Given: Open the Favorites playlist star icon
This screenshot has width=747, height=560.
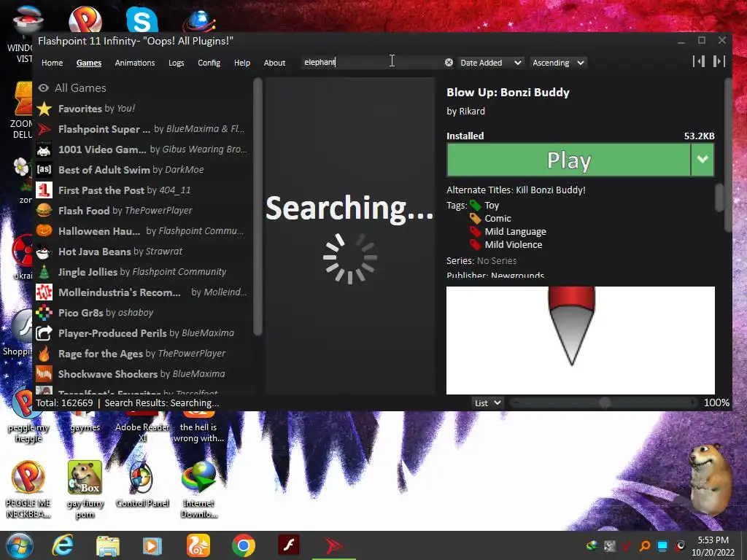Looking at the screenshot, I should (44, 109).
